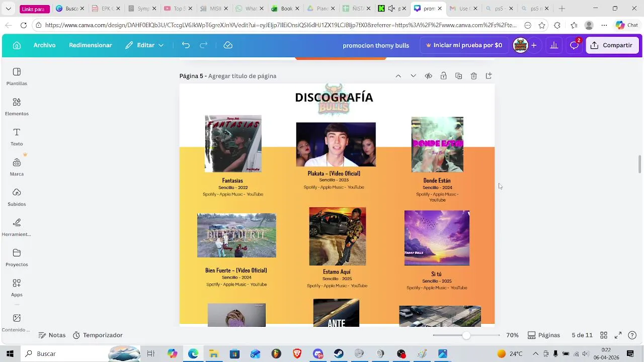This screenshot has height=362, width=644.
Task: Open Copilot Chat in browser
Action: click(626, 25)
